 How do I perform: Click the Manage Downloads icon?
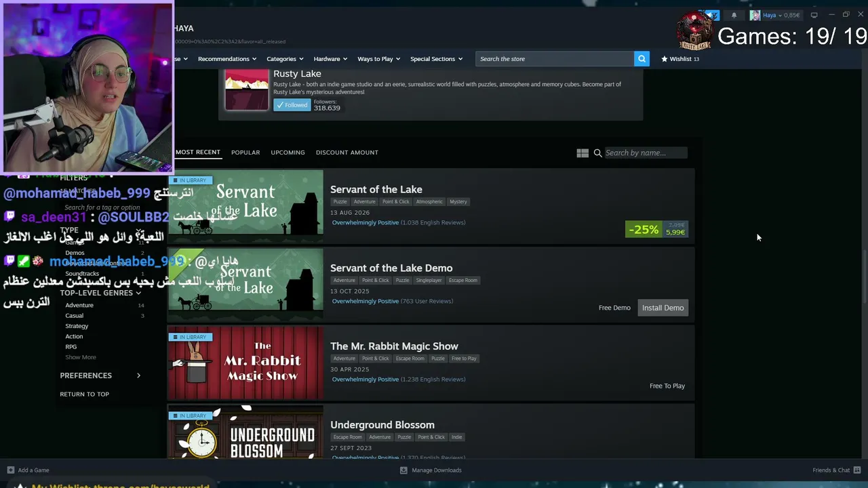pos(403,470)
